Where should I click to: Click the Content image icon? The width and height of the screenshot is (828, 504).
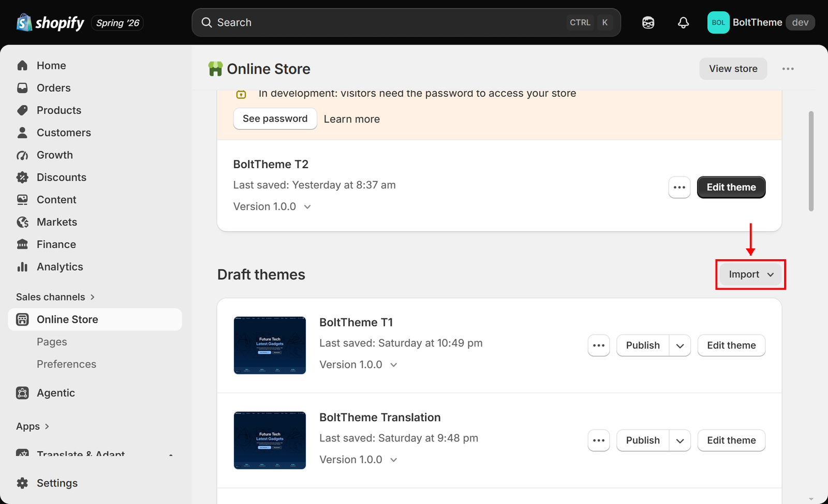coord(22,200)
